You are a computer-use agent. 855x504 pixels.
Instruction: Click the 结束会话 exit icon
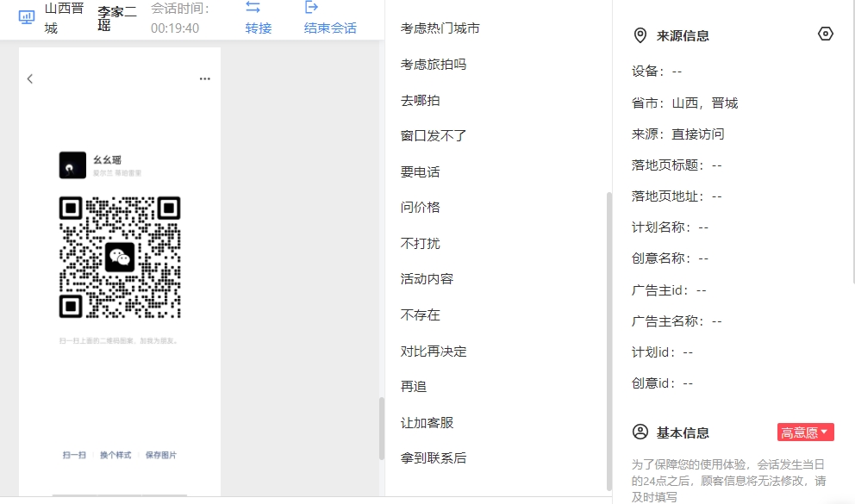[311, 7]
